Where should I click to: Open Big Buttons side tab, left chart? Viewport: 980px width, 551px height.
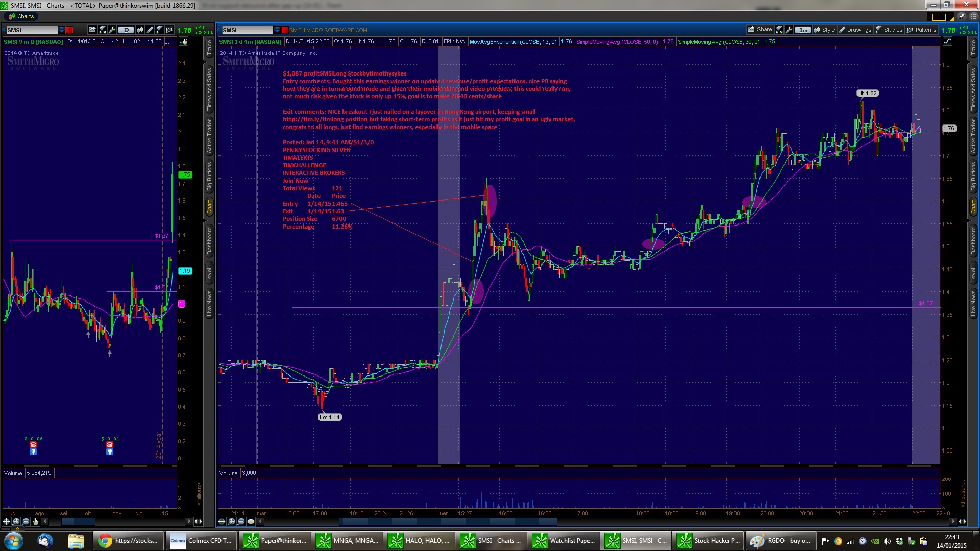click(209, 177)
